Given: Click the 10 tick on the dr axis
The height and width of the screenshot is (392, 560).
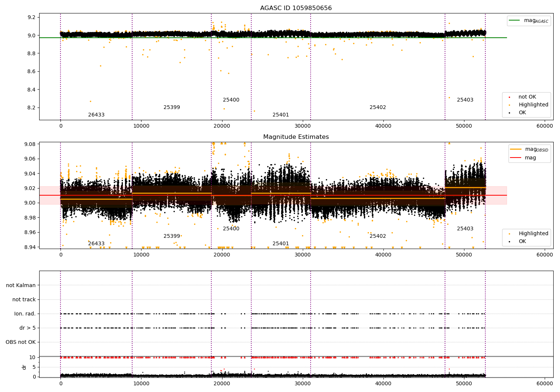Looking at the screenshot, I should click(32, 358).
